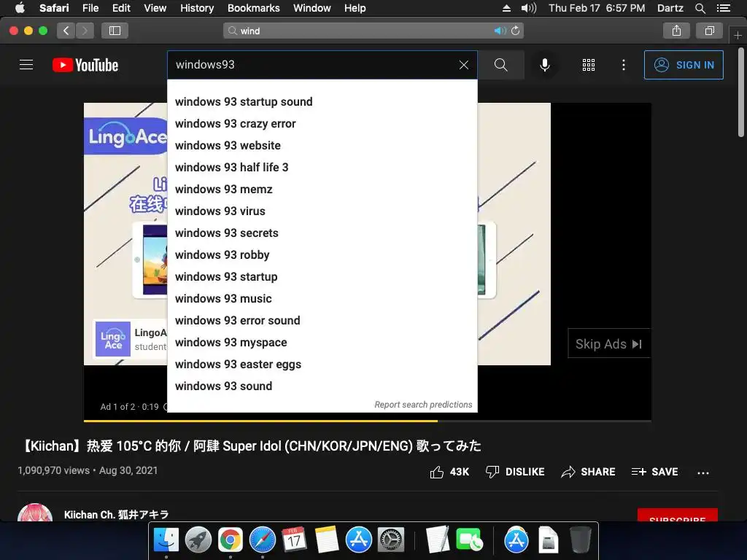Open YouTube settings three-dot menu
The width and height of the screenshot is (747, 560).
pos(624,65)
